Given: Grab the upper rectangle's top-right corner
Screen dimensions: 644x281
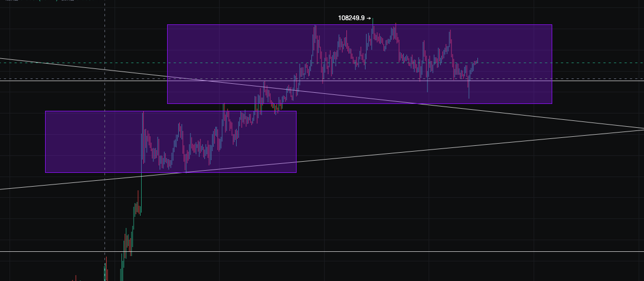Looking at the screenshot, I should [x=552, y=25].
